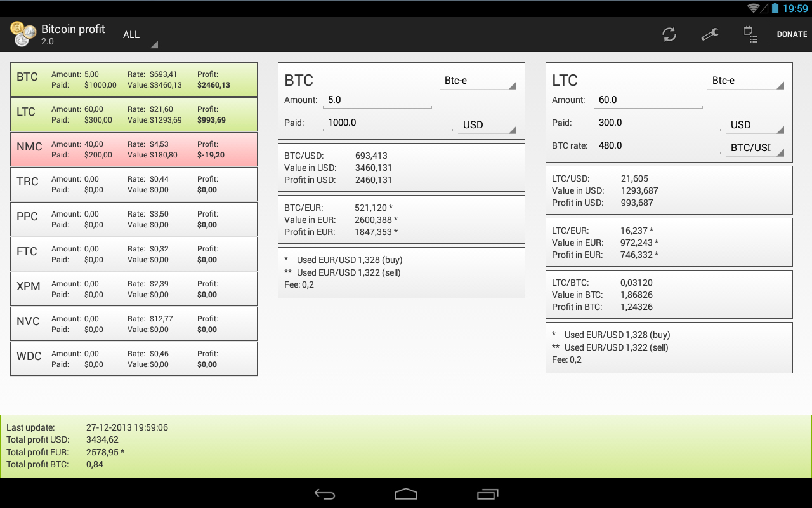Viewport: 812px width, 508px height.
Task: Select the LTC row in the coin list
Action: click(x=134, y=114)
